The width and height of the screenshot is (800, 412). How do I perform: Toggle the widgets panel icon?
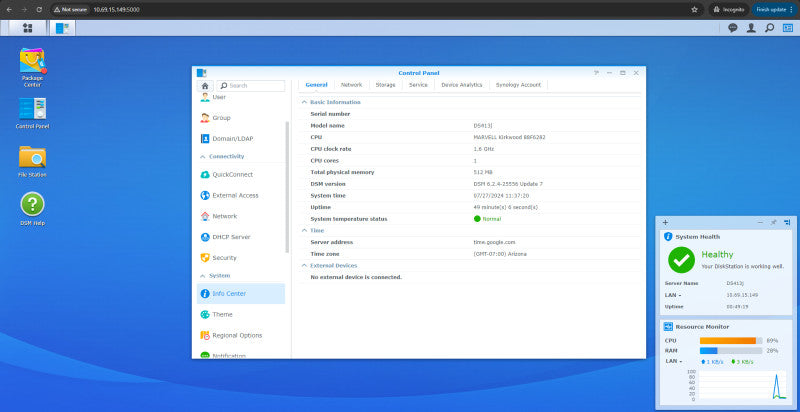coord(788,28)
